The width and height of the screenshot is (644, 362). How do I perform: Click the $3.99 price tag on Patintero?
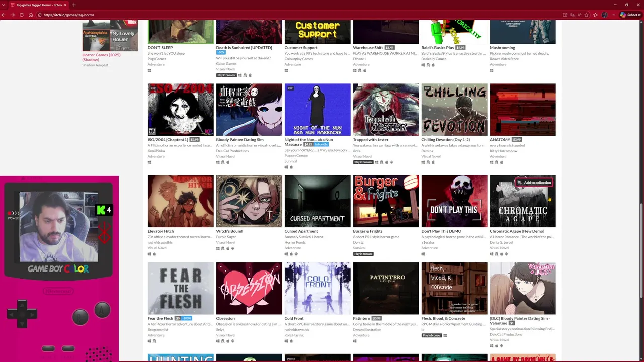click(x=377, y=318)
